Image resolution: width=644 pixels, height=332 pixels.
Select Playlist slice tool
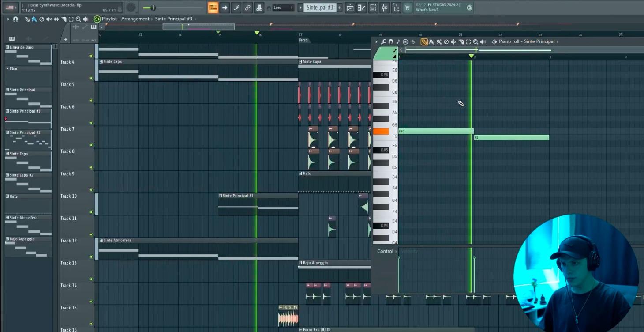point(64,19)
